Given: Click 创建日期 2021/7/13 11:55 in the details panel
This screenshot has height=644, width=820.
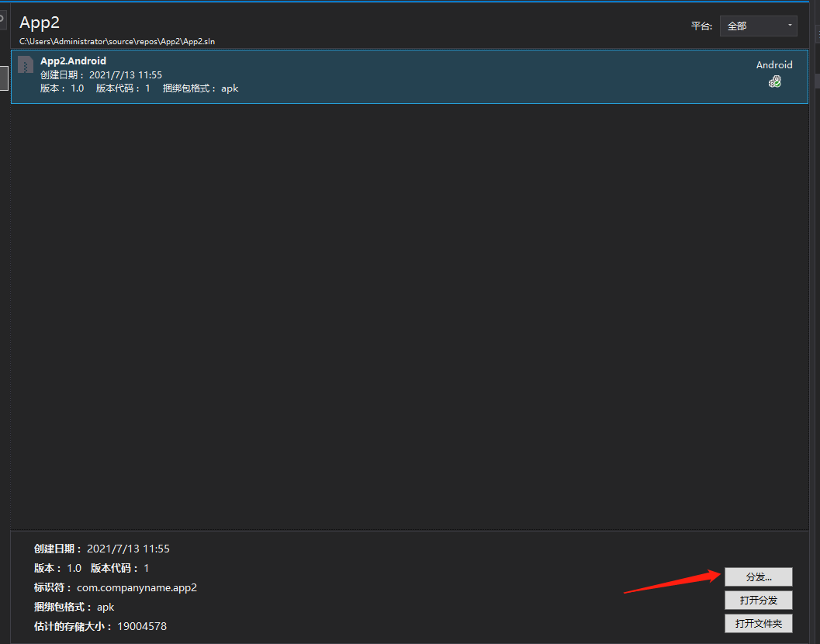Looking at the screenshot, I should pos(102,549).
